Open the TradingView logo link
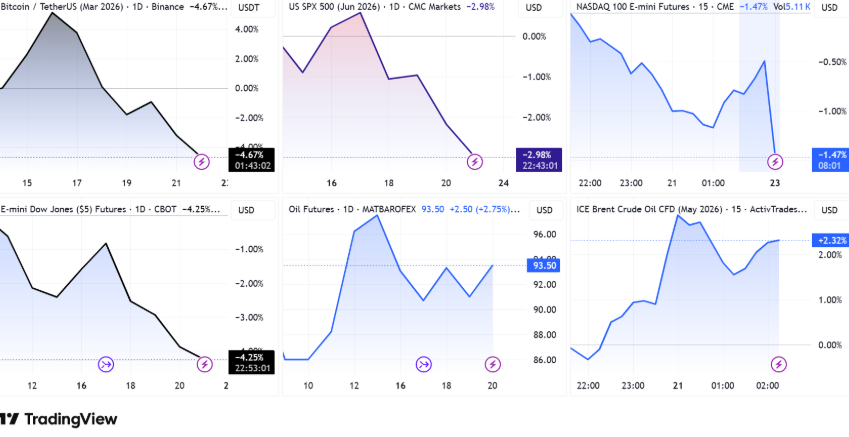 point(58,420)
